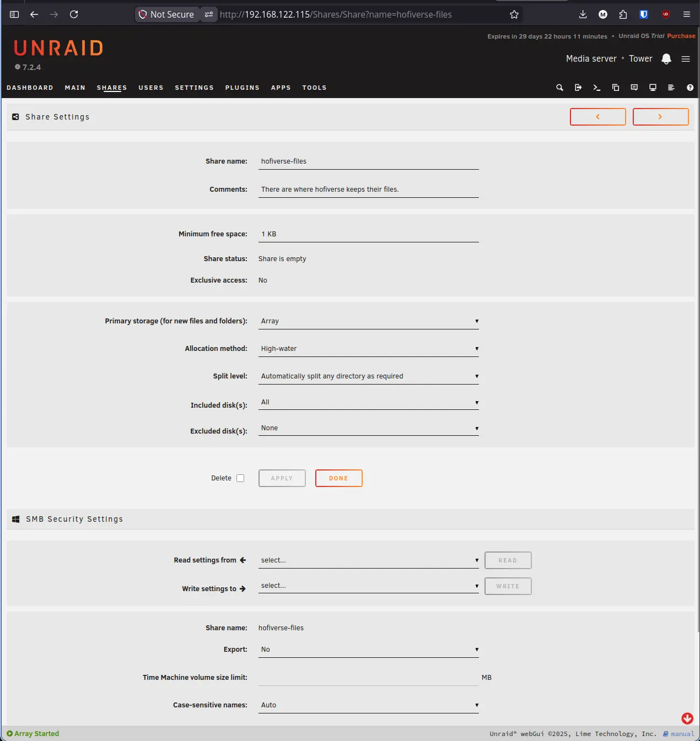Go back with the browser back arrow

pos(34,14)
